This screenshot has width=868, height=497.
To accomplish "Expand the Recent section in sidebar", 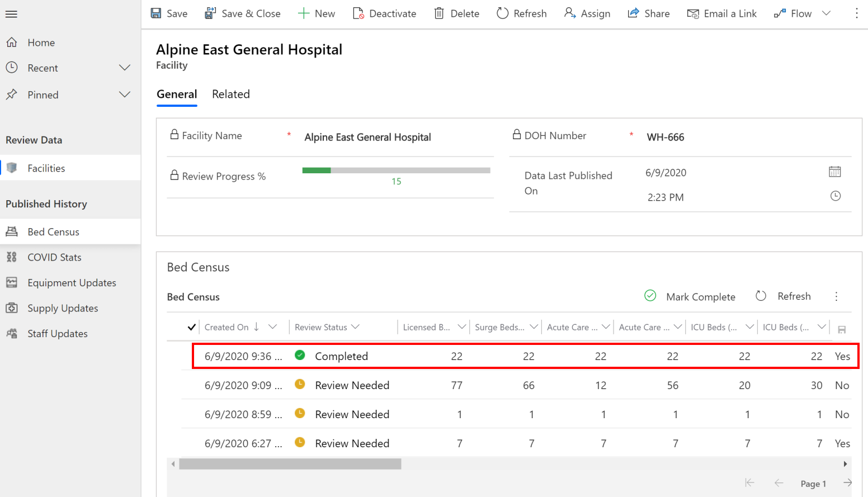I will coord(125,68).
